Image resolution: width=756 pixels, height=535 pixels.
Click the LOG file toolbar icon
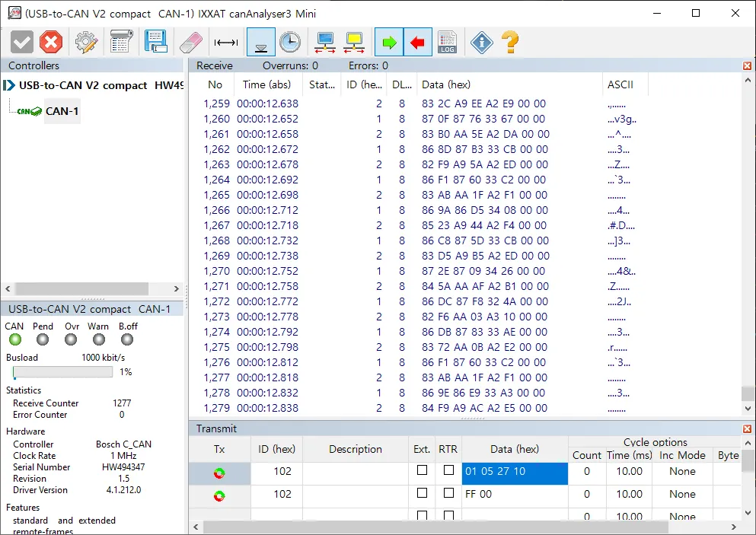click(447, 42)
